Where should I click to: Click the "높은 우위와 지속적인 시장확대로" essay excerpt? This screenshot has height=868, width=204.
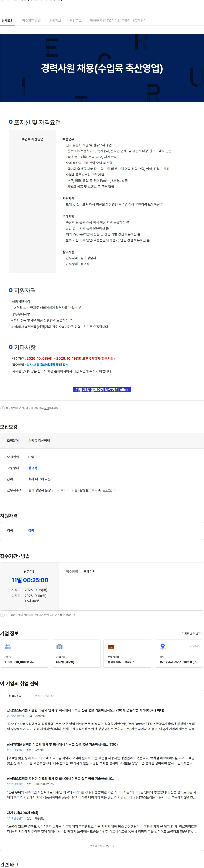pos(102,795)
